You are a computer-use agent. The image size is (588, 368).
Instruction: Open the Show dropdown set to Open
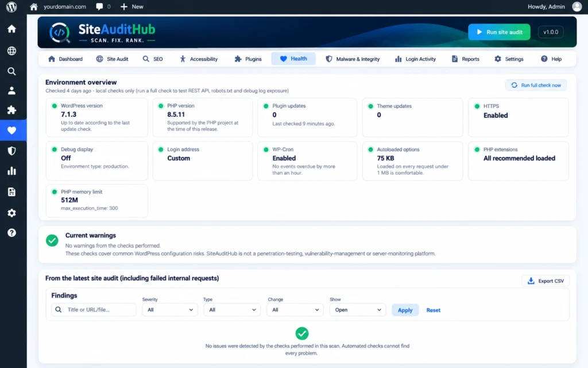click(x=358, y=310)
